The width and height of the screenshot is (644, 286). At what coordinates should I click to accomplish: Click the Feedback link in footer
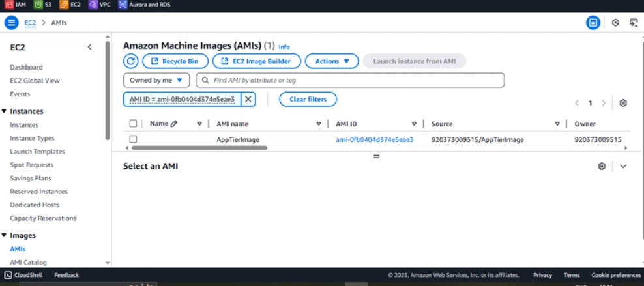point(66,275)
